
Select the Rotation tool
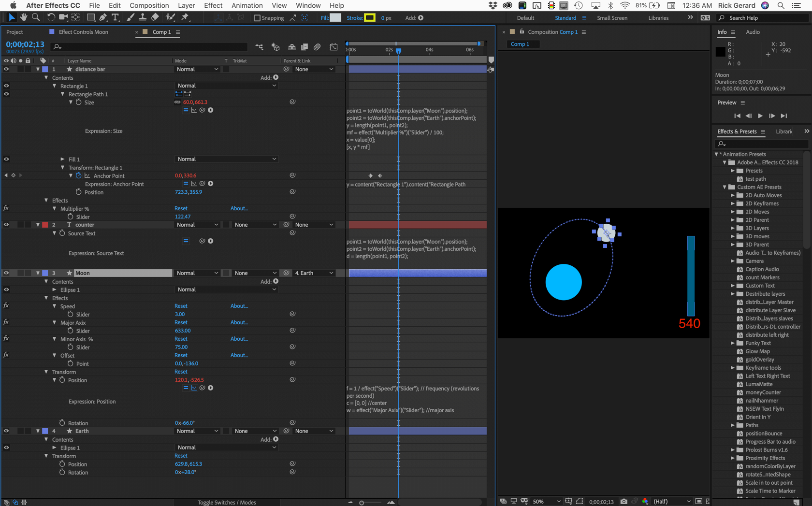(51, 17)
